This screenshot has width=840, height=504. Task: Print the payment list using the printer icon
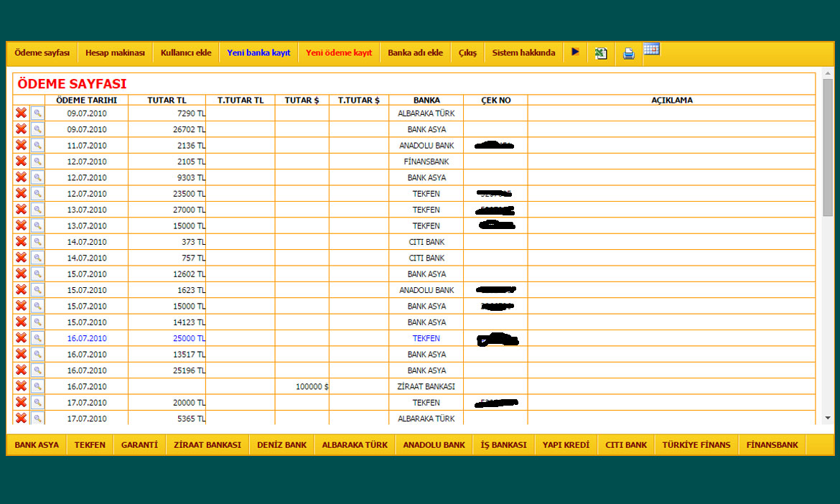tap(629, 53)
